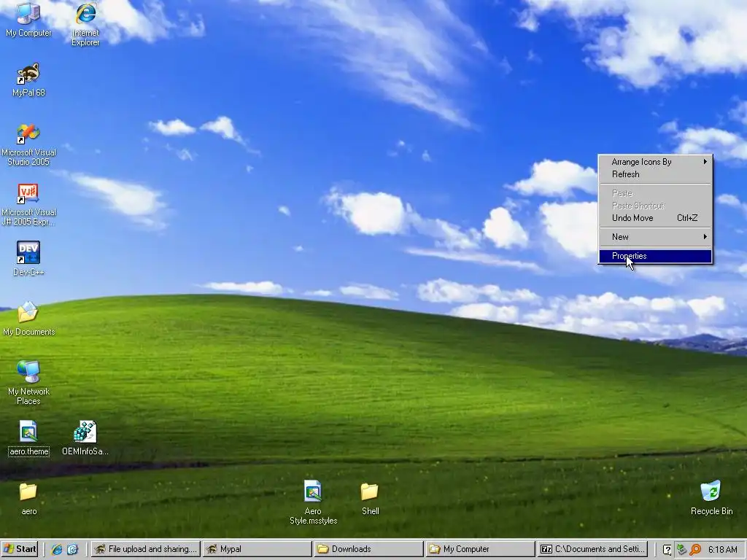Image resolution: width=747 pixels, height=560 pixels.
Task: Click the 6:18 AM system clock
Action: (x=723, y=550)
